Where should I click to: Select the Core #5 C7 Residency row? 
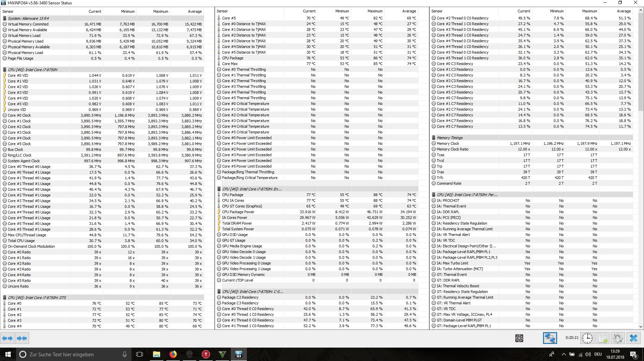(532, 126)
